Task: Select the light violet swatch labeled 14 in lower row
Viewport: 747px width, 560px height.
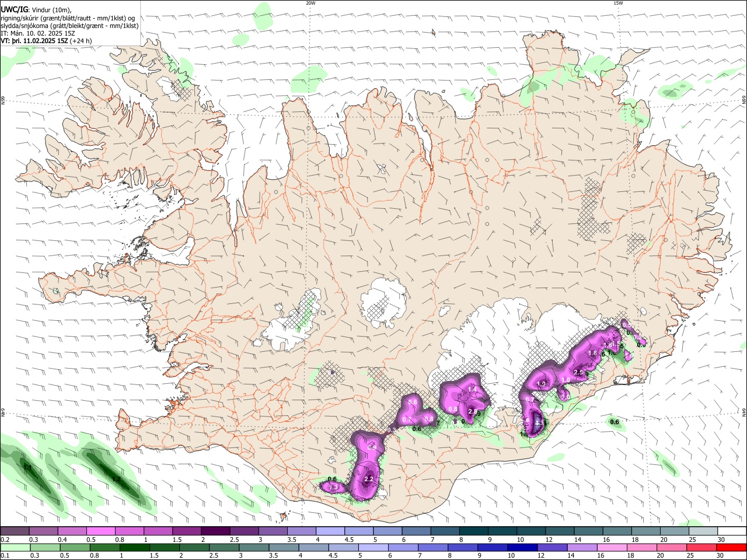Action: pos(581,547)
